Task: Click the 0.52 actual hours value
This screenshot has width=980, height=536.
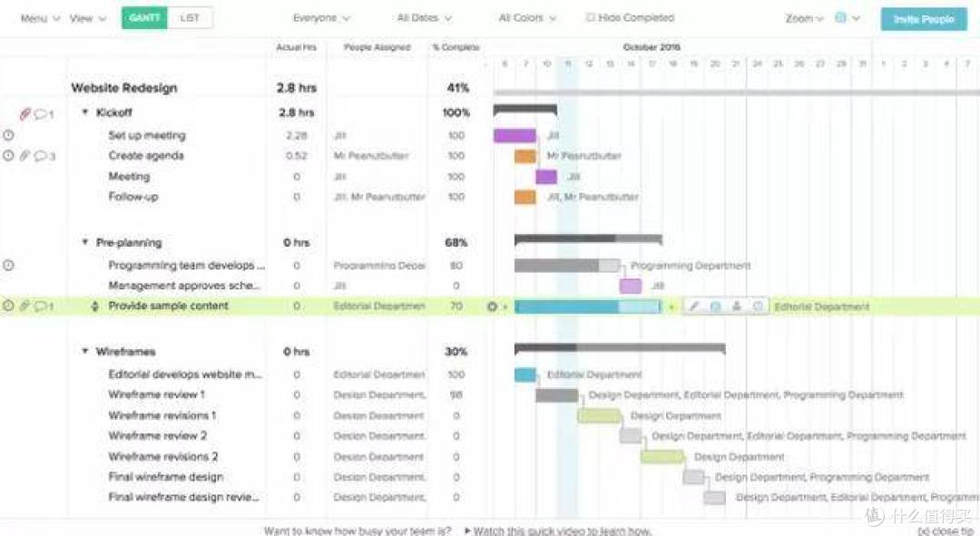Action: click(296, 156)
